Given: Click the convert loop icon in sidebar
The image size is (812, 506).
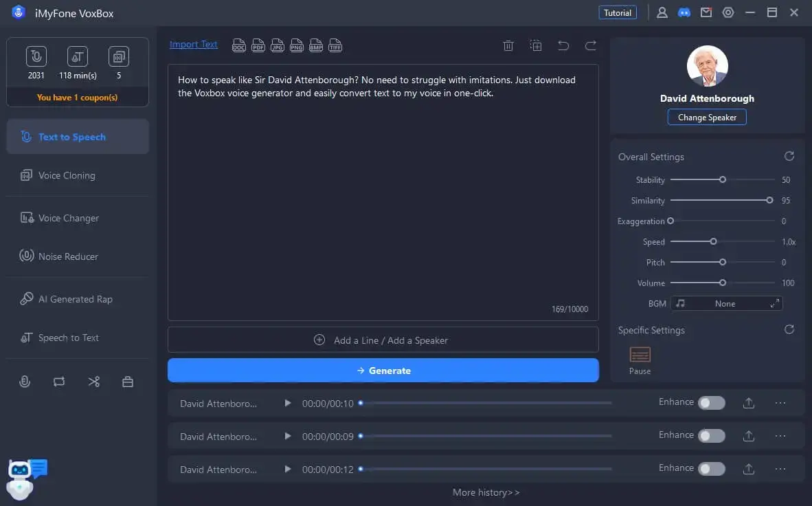Looking at the screenshot, I should click(59, 382).
